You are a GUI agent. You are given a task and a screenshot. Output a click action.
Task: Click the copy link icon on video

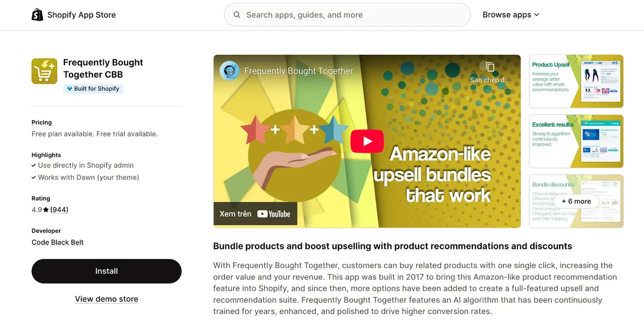490,67
